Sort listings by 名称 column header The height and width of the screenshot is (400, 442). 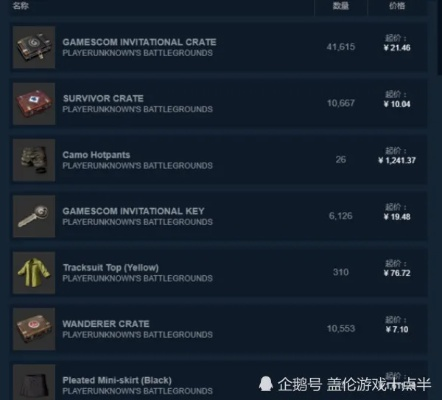20,6
